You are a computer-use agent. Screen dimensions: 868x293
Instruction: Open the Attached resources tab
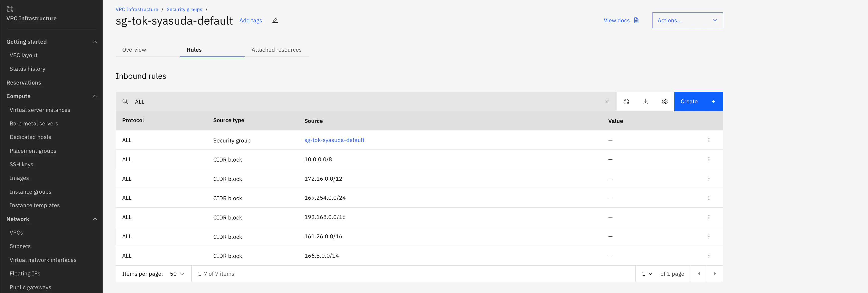pos(277,50)
